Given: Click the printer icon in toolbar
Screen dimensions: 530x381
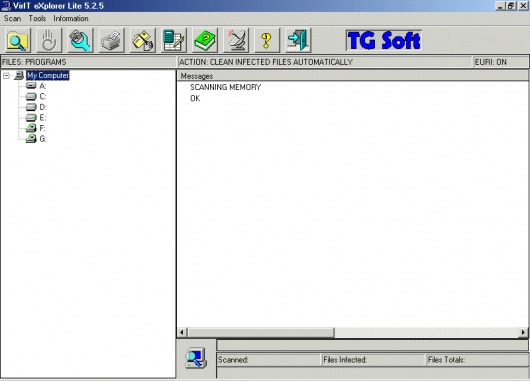Looking at the screenshot, I should [112, 41].
